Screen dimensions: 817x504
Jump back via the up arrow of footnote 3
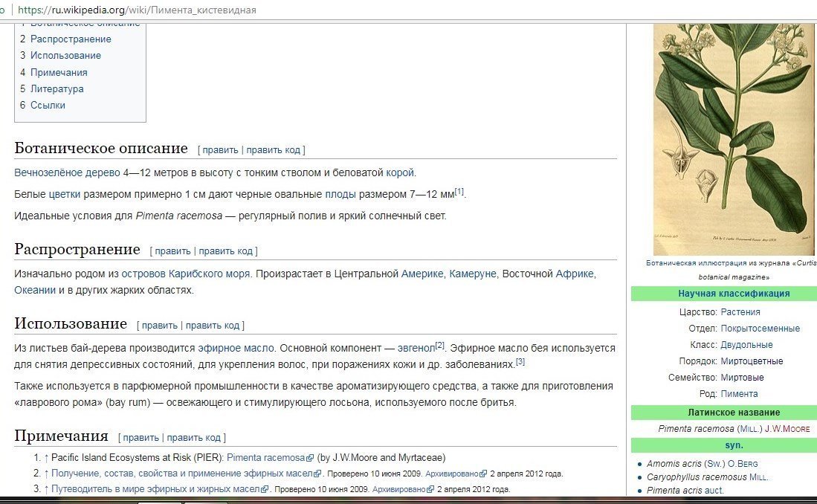[46, 489]
